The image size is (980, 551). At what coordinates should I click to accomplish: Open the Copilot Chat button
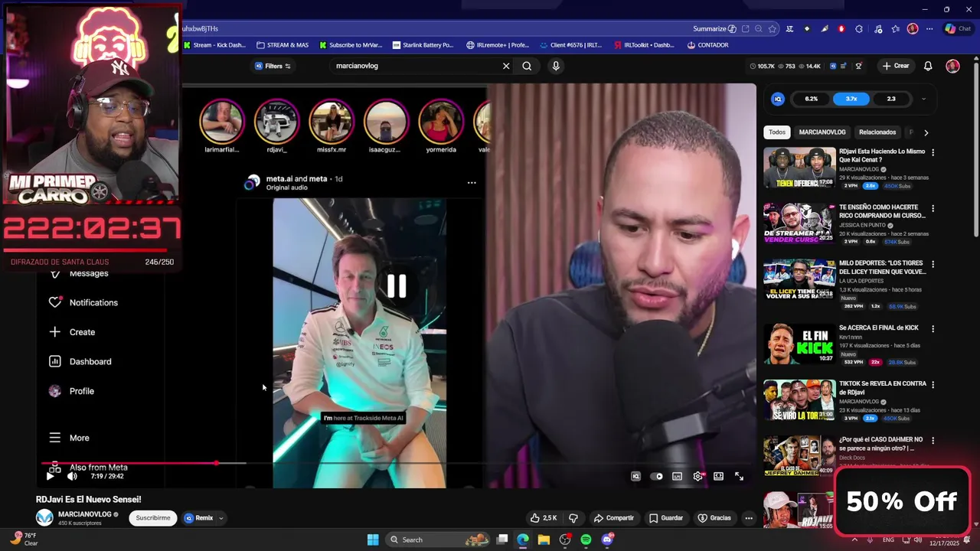[x=957, y=29]
